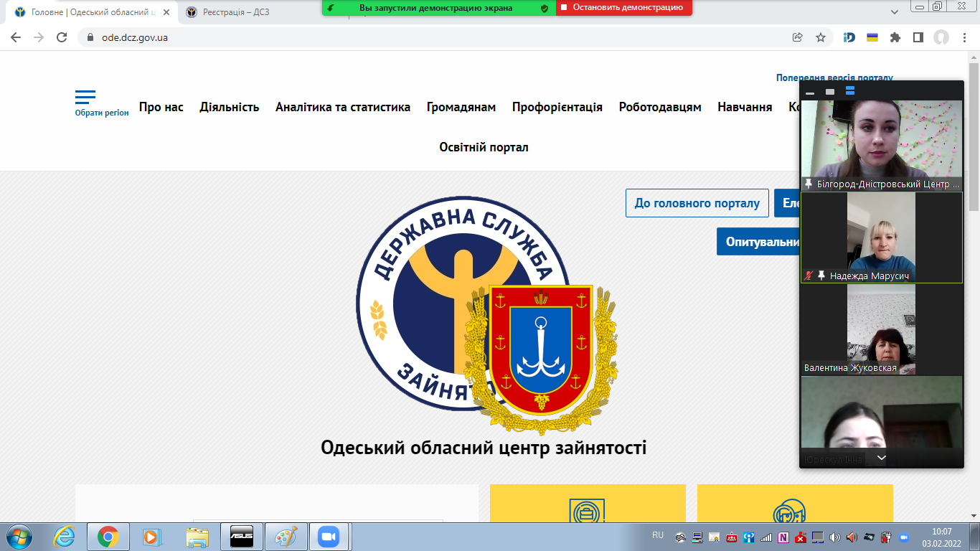Click the 'До головного порталу' button

coord(697,203)
